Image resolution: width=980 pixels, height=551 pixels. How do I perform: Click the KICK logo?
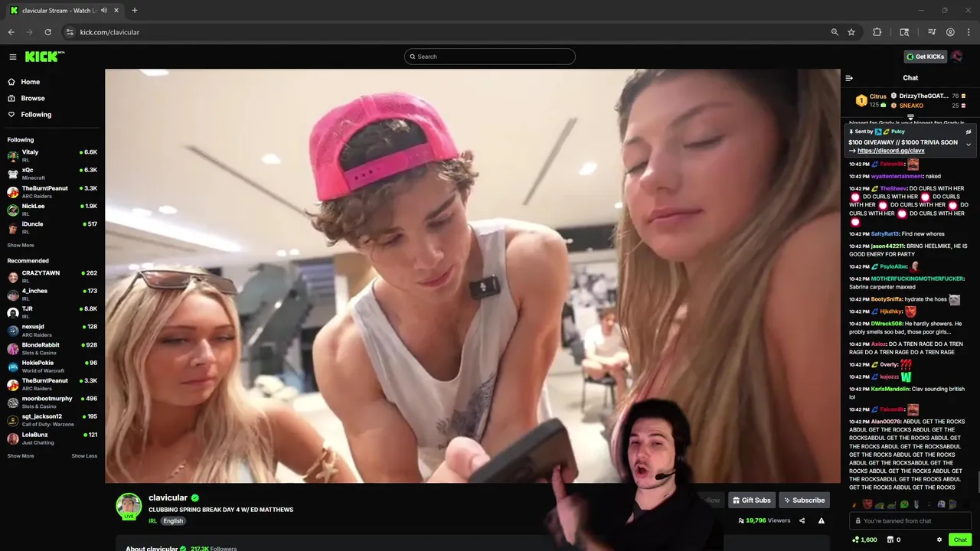44,57
